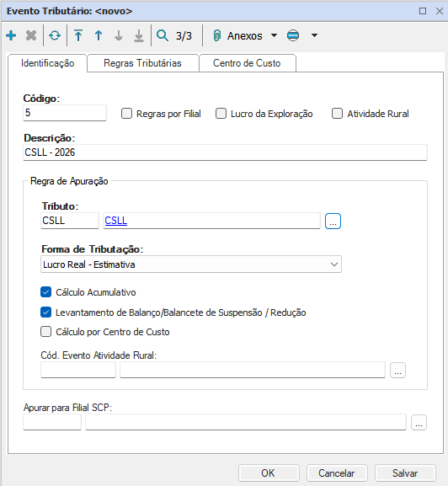Go to the next record arrow
This screenshot has height=486, width=448.
pos(119,35)
